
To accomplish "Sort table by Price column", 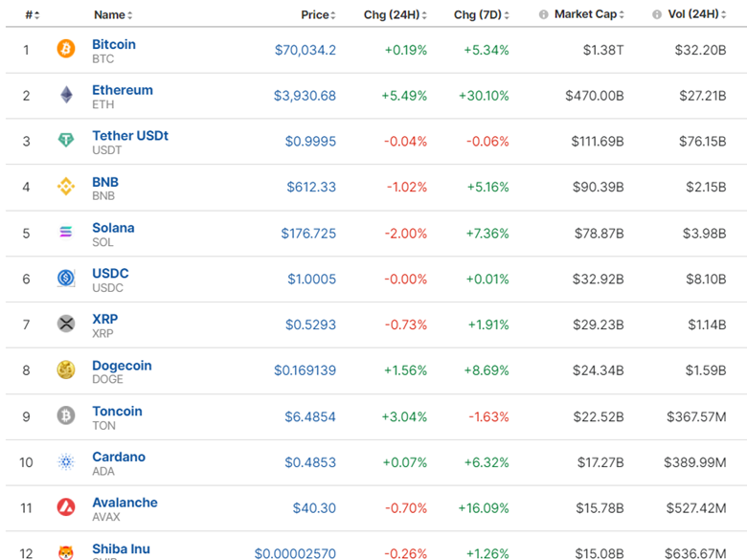I will point(318,15).
